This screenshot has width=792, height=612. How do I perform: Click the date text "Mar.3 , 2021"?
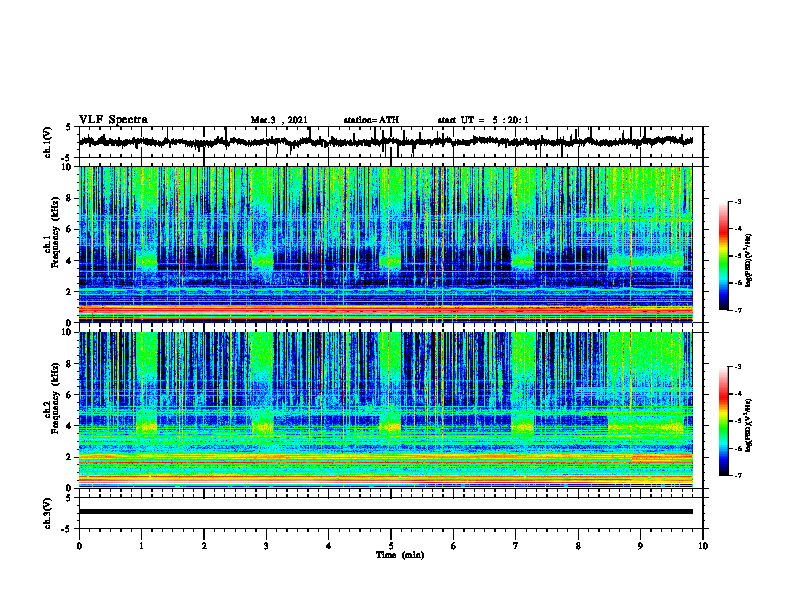click(279, 120)
